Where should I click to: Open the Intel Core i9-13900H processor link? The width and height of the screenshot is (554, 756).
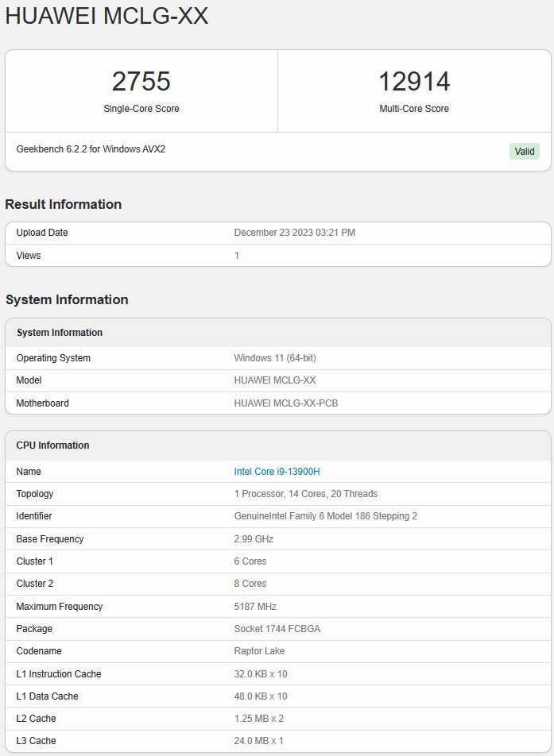tap(277, 472)
